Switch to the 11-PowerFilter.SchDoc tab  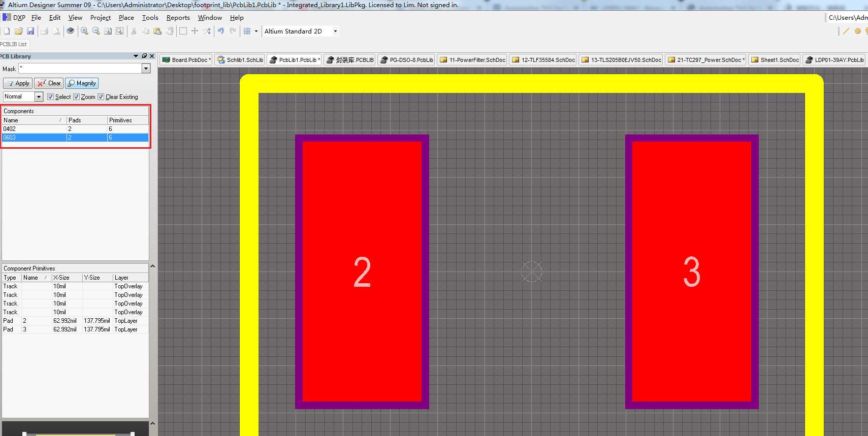(x=472, y=59)
